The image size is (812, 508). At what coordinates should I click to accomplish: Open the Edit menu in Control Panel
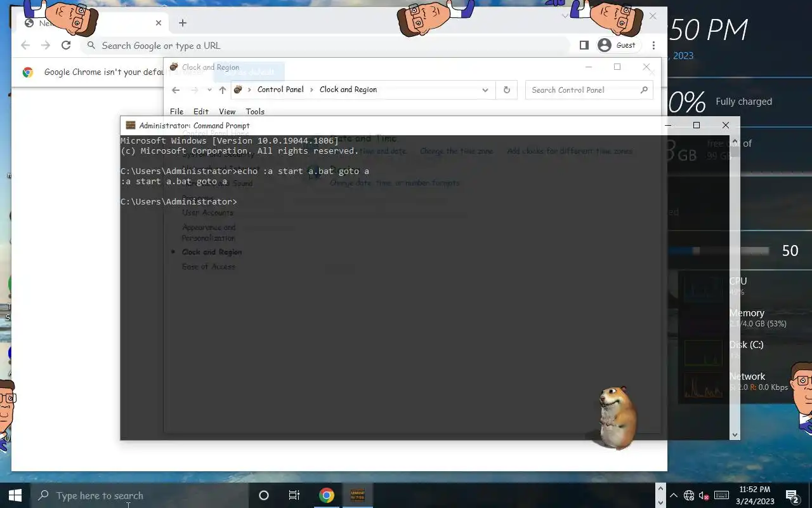[x=201, y=112]
